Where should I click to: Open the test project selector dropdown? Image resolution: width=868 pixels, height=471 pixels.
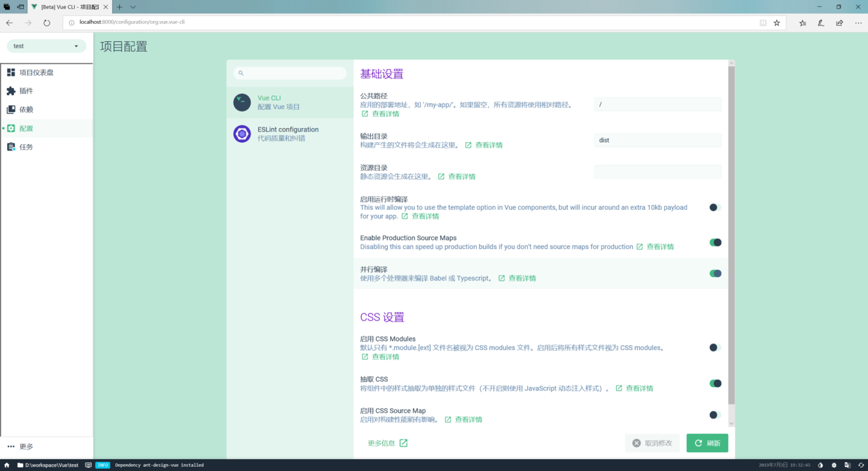[46, 45]
